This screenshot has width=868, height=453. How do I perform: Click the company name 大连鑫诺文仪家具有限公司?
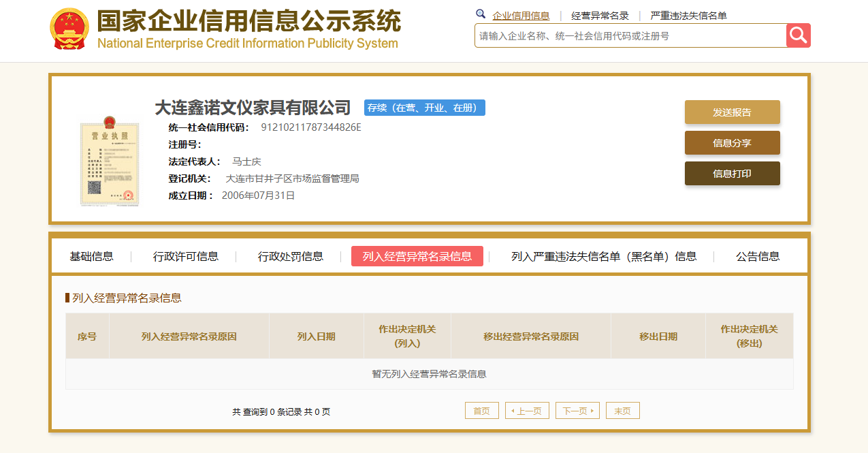tap(253, 108)
